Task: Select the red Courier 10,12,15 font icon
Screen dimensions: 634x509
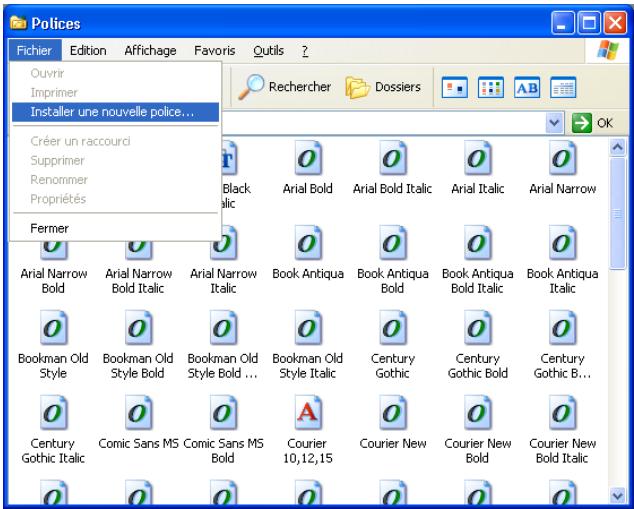Action: [x=308, y=412]
